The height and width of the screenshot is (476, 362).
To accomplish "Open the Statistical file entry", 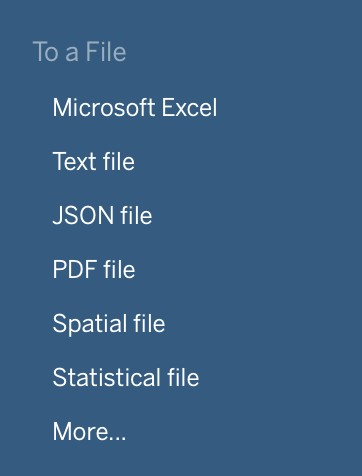I will point(126,377).
